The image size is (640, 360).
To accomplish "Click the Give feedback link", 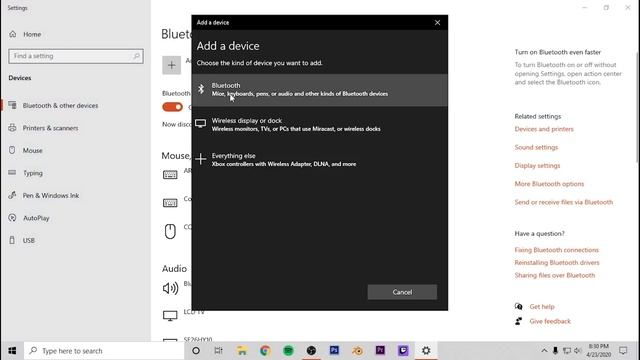I will [550, 321].
